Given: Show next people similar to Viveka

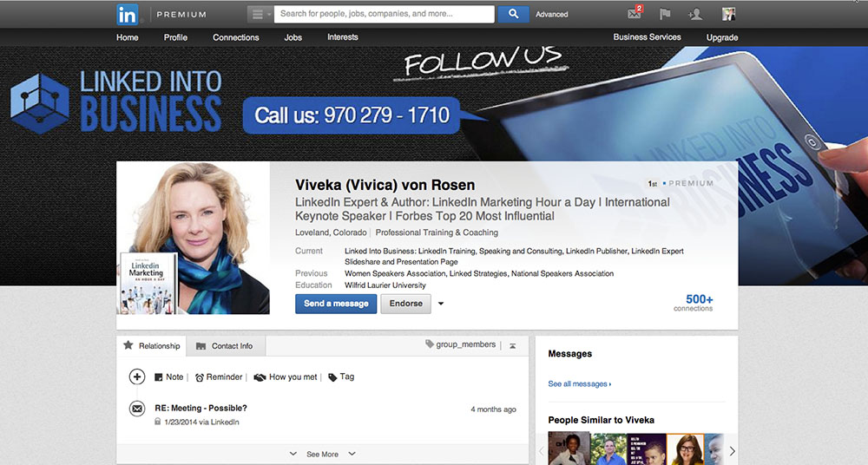Looking at the screenshot, I should pos(732,451).
